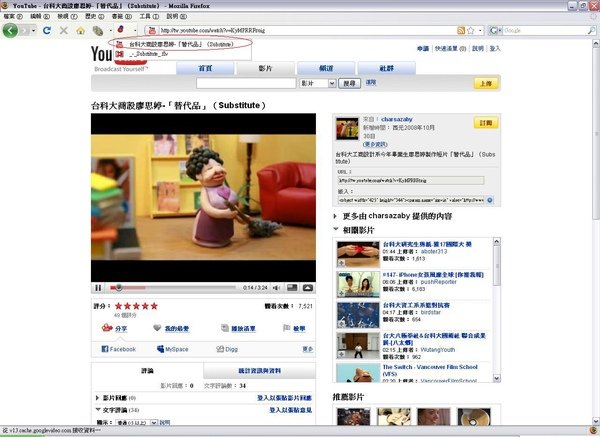Share the video to MySpace
Image resolution: width=600 pixels, height=437 pixels.
173,349
